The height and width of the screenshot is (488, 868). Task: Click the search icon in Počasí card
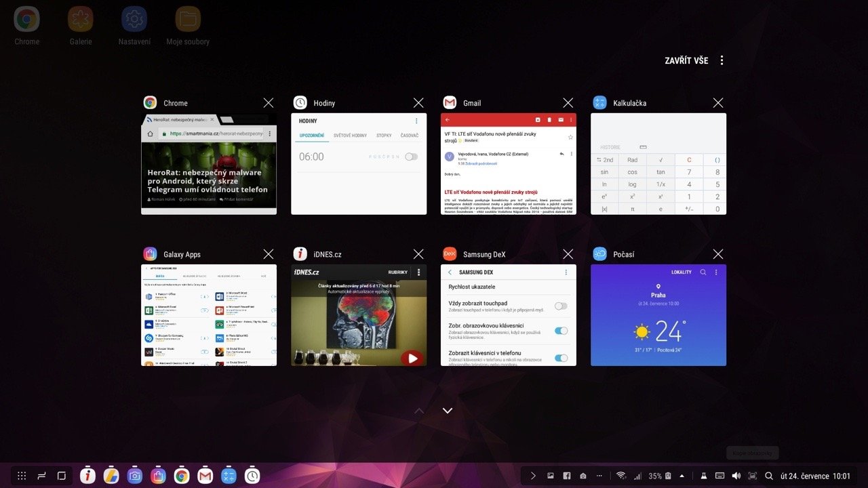(703, 272)
